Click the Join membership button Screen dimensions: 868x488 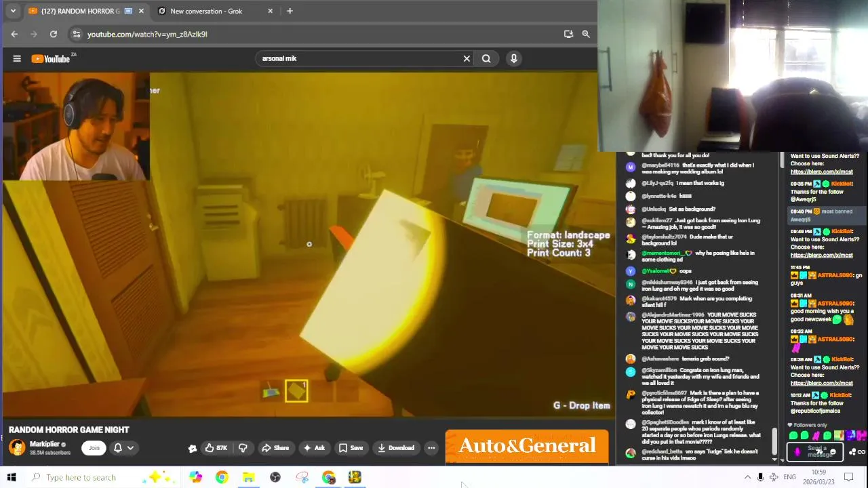pyautogui.click(x=94, y=447)
